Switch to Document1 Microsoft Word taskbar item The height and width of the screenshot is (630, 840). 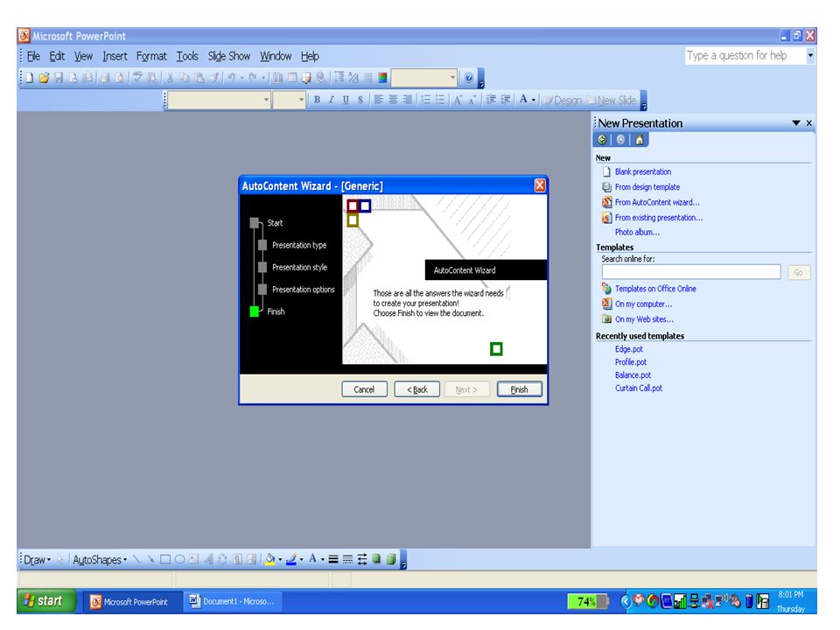pyautogui.click(x=233, y=602)
